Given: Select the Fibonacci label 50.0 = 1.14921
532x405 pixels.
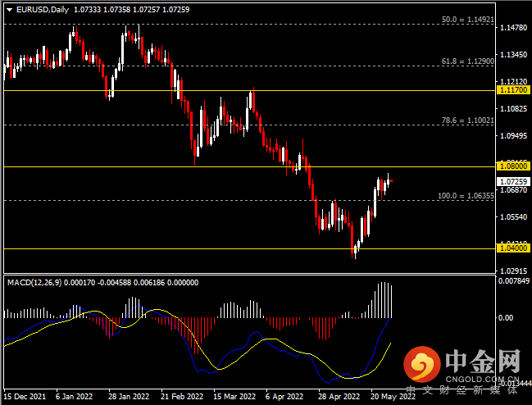Looking at the screenshot, I should coord(467,20).
